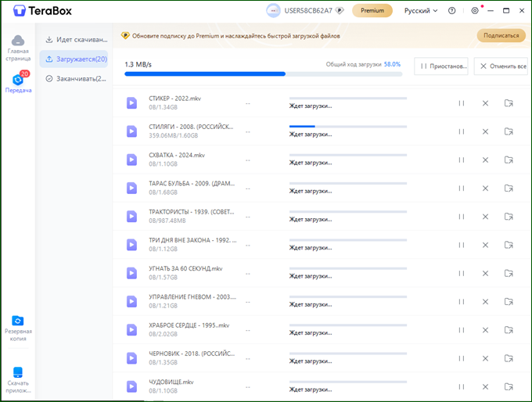532x402 pixels.
Task: Cancel ХРАБРОЕ СЕРДЦЕ - 1995 upload
Action: coord(486,330)
